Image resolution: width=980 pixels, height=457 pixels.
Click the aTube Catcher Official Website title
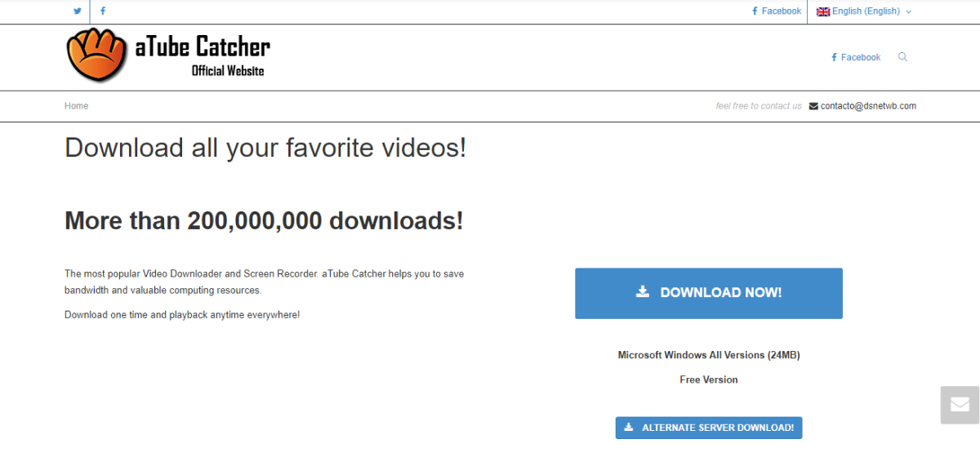click(x=203, y=55)
